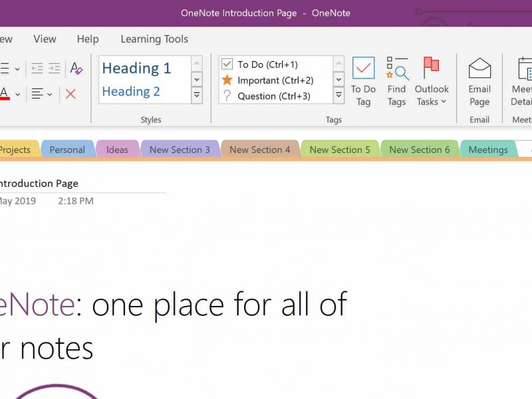The height and width of the screenshot is (399, 532).
Task: Switch to New Section 3 tab
Action: pyautogui.click(x=180, y=149)
